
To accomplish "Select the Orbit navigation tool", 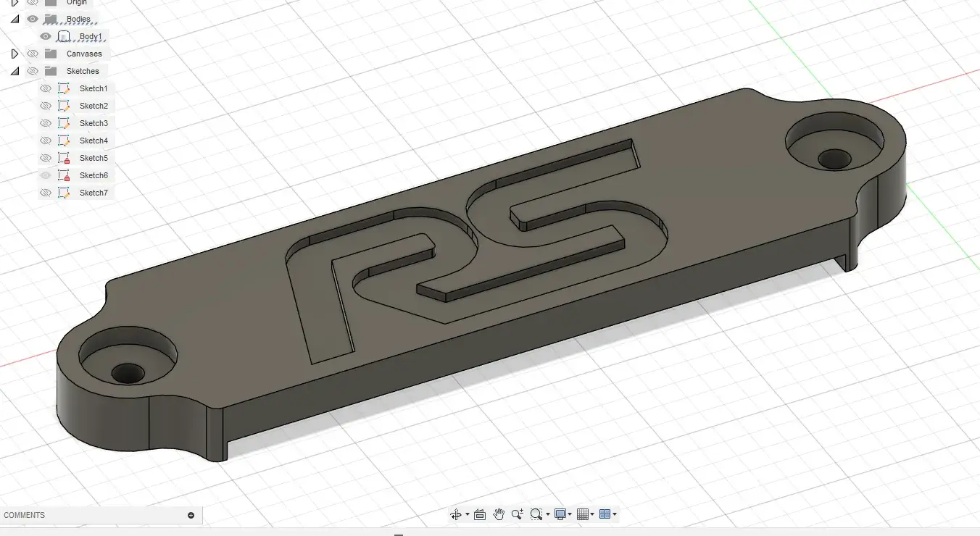I will [x=456, y=514].
